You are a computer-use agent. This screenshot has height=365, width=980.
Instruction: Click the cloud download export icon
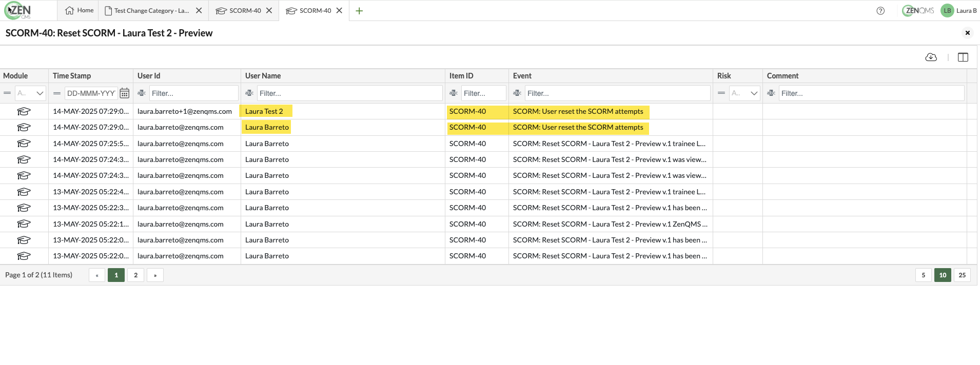[931, 57]
